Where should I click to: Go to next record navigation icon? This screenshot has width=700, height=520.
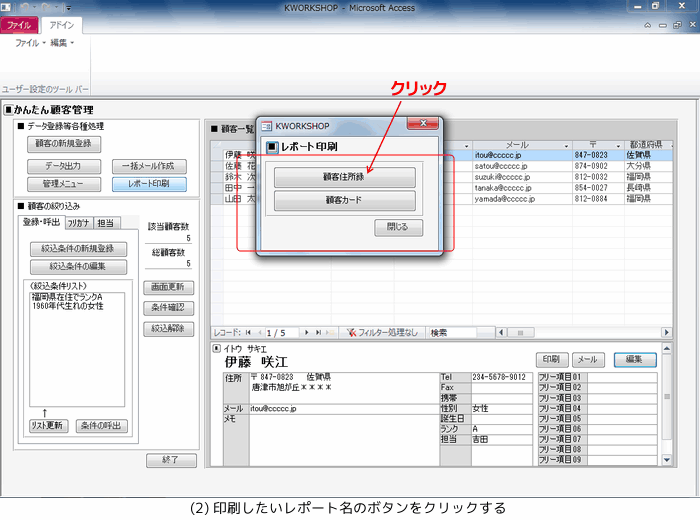coord(306,333)
